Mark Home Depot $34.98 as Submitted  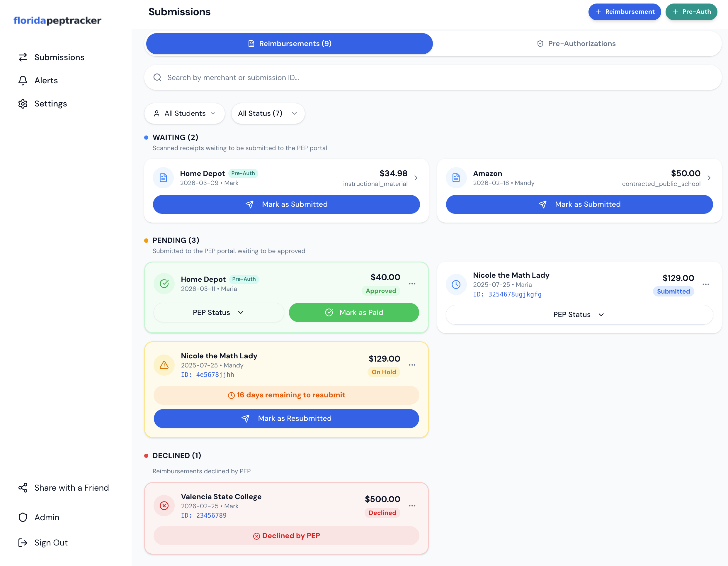[286, 204]
